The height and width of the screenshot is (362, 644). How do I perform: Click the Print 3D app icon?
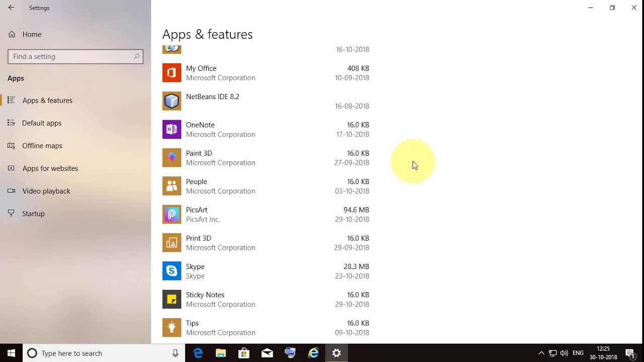172,243
